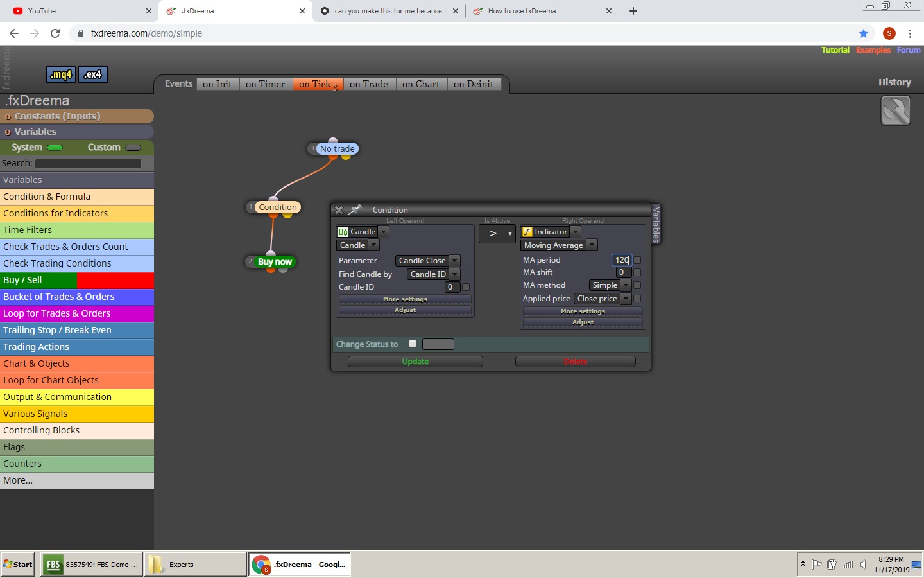Bookmark this page with the star icon
This screenshot has height=578, width=924.
pos(864,33)
